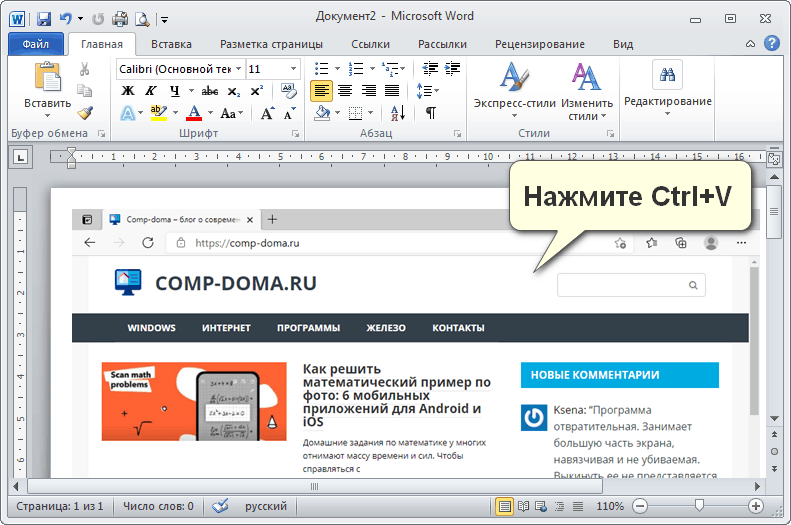This screenshot has width=791, height=525.
Task: Select Print Layout view button in status bar
Action: click(504, 506)
